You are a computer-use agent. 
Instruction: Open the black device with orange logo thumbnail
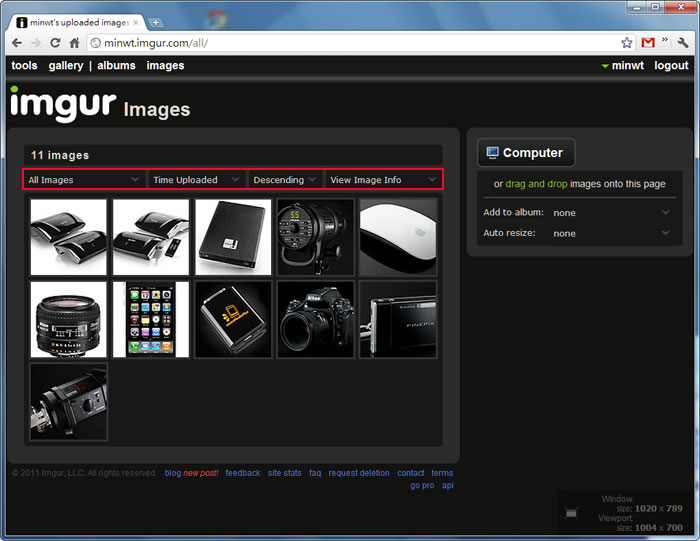[233, 319]
